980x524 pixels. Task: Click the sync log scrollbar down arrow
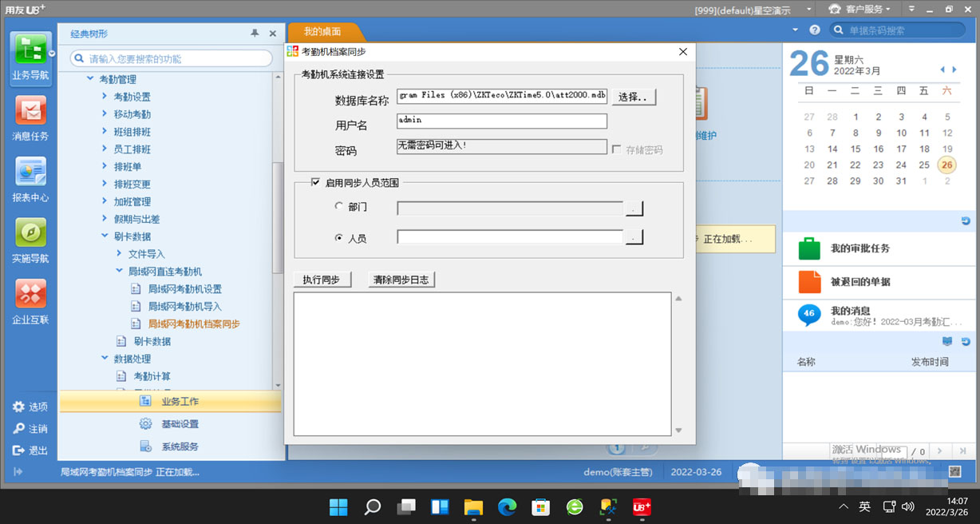tap(678, 431)
